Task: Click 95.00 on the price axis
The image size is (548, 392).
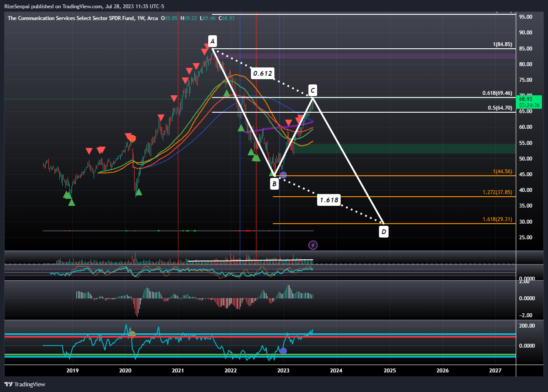Action: (526, 17)
